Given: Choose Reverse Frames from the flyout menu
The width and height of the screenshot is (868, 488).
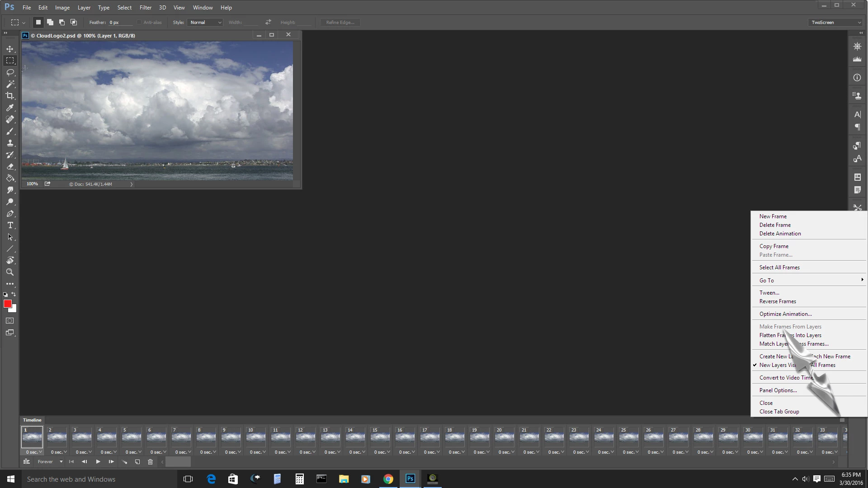Looking at the screenshot, I should pos(778,301).
